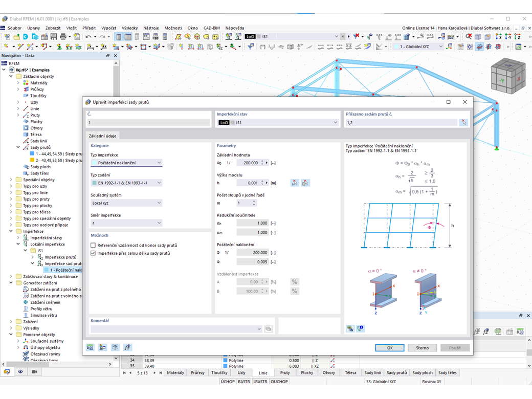
Task: Click the Komentář text input field
Action: click(173, 329)
